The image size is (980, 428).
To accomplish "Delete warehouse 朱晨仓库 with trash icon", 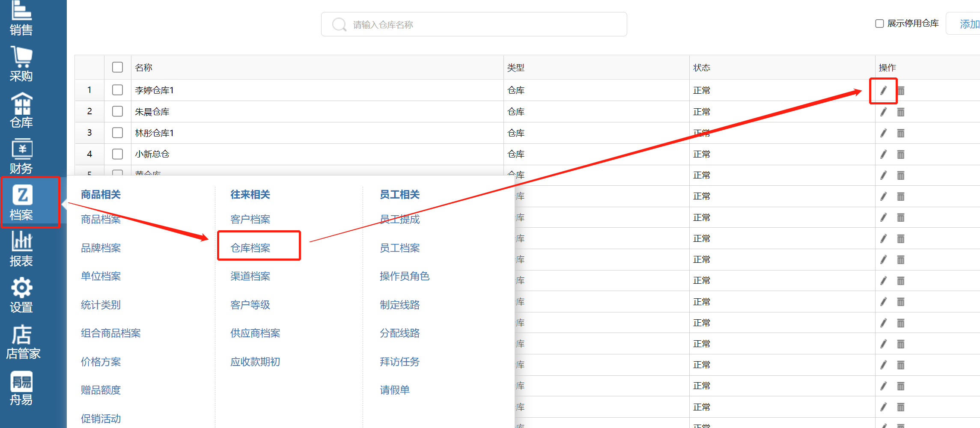I will click(x=901, y=112).
